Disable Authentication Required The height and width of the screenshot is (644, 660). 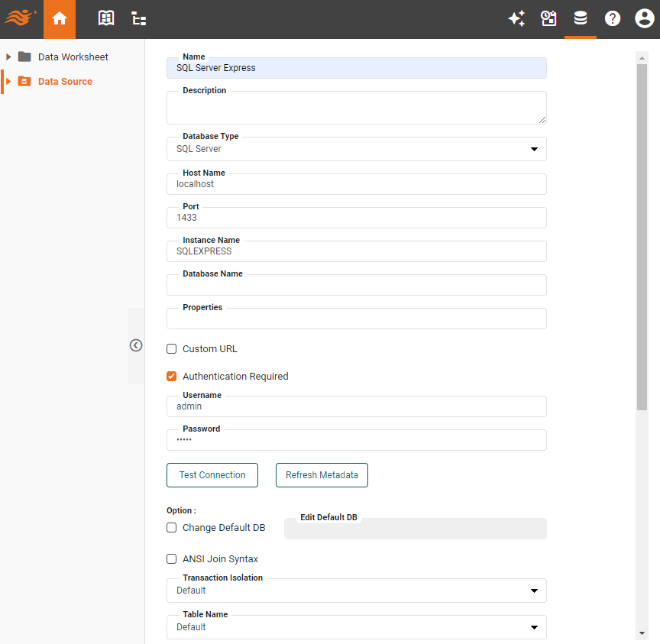tap(171, 376)
